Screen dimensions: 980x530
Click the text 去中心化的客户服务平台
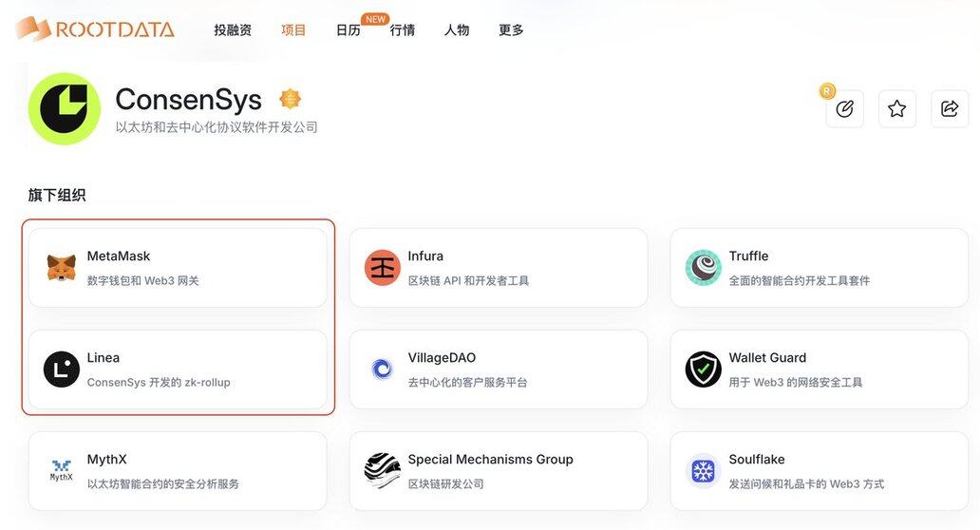coord(467,383)
